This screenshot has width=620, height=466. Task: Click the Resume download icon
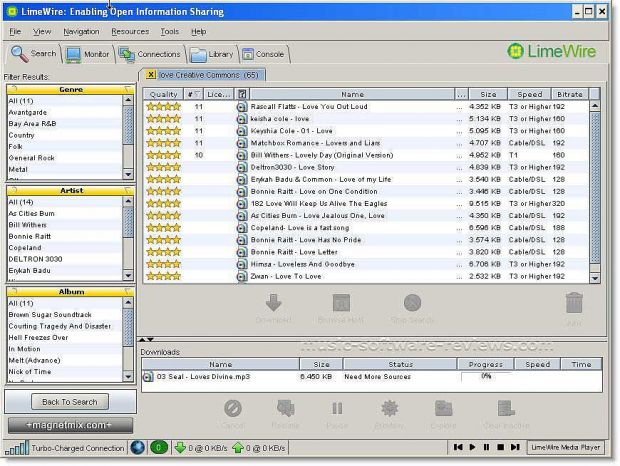[285, 409]
